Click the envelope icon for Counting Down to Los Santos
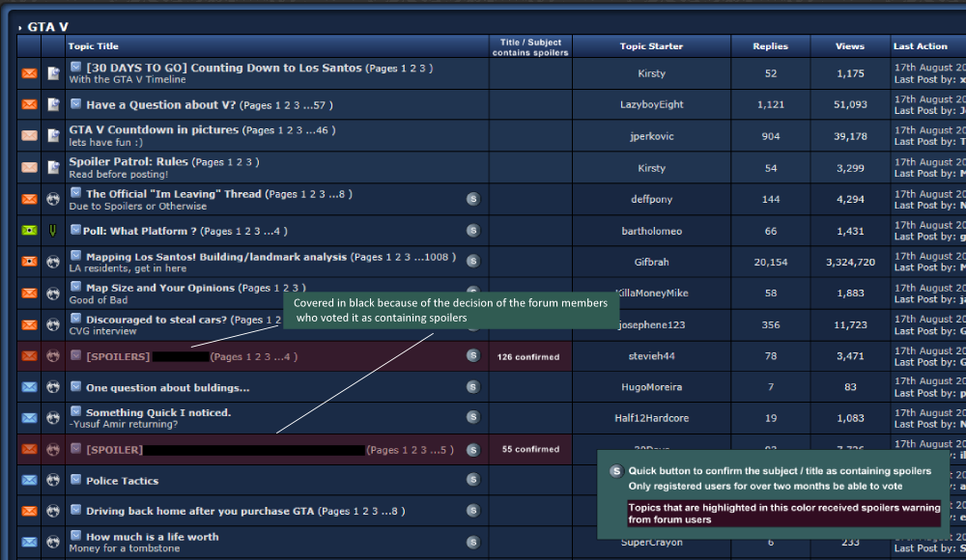 pos(29,73)
